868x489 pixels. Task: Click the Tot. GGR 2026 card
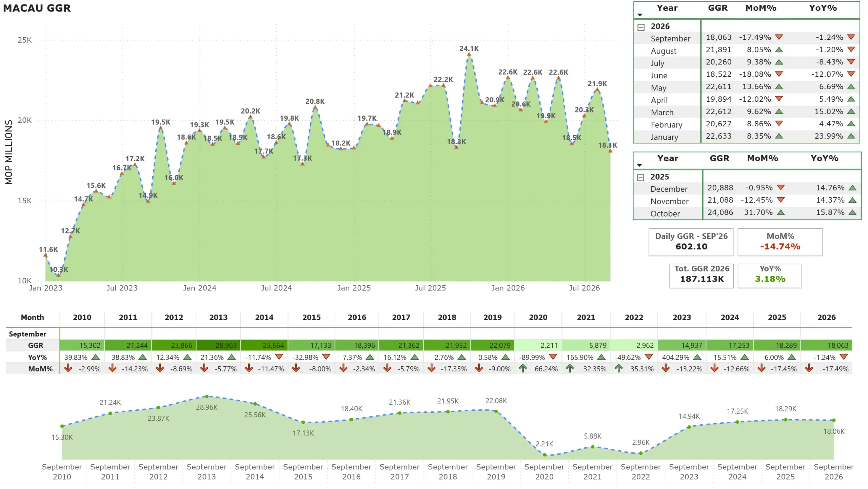(701, 276)
